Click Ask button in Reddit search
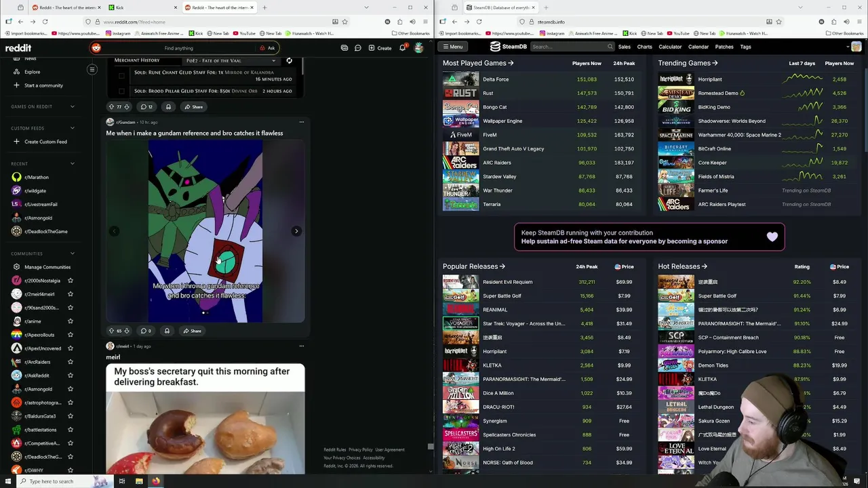 (x=267, y=48)
